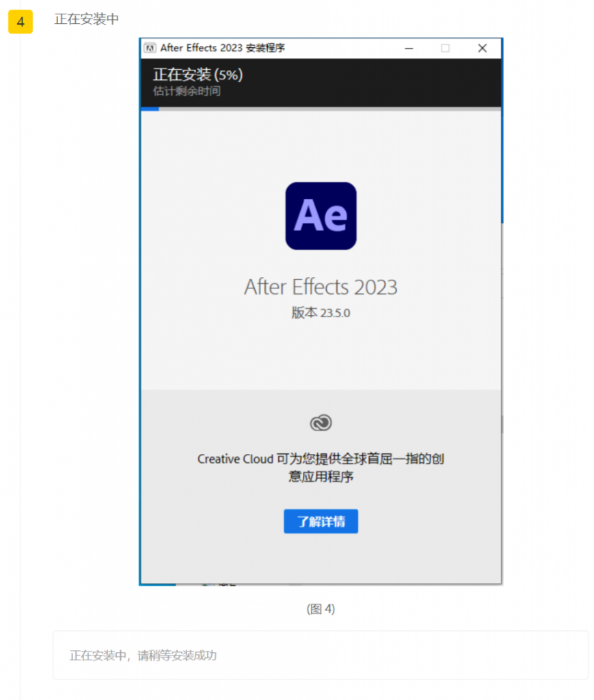Screen dimensions: 594x700
Task: Click the 正在安装中 step heading
Action: pyautogui.click(x=87, y=19)
